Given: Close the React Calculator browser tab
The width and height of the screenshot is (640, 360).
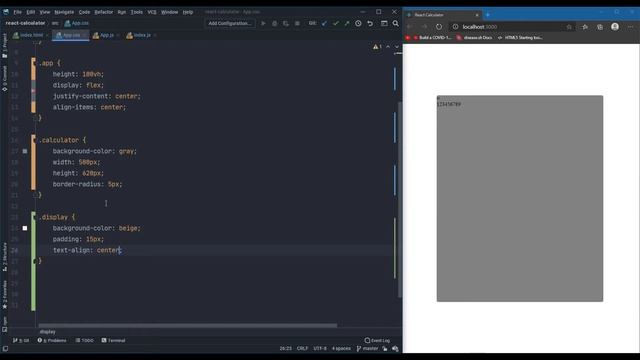Looking at the screenshot, I should tap(477, 15).
